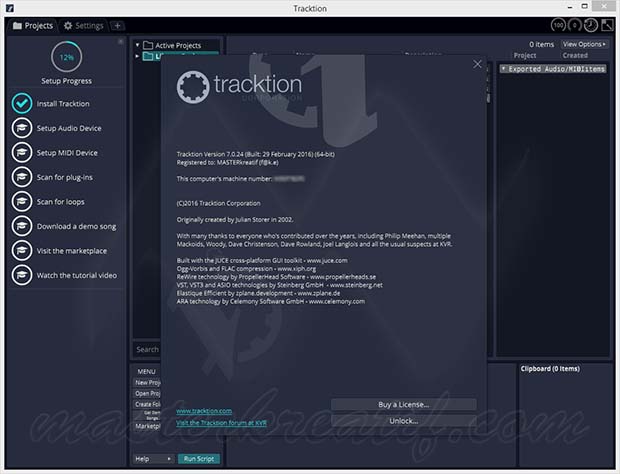This screenshot has width=620, height=474.
Task: Click 'Setup MIDI Device' step text
Action: tap(67, 153)
